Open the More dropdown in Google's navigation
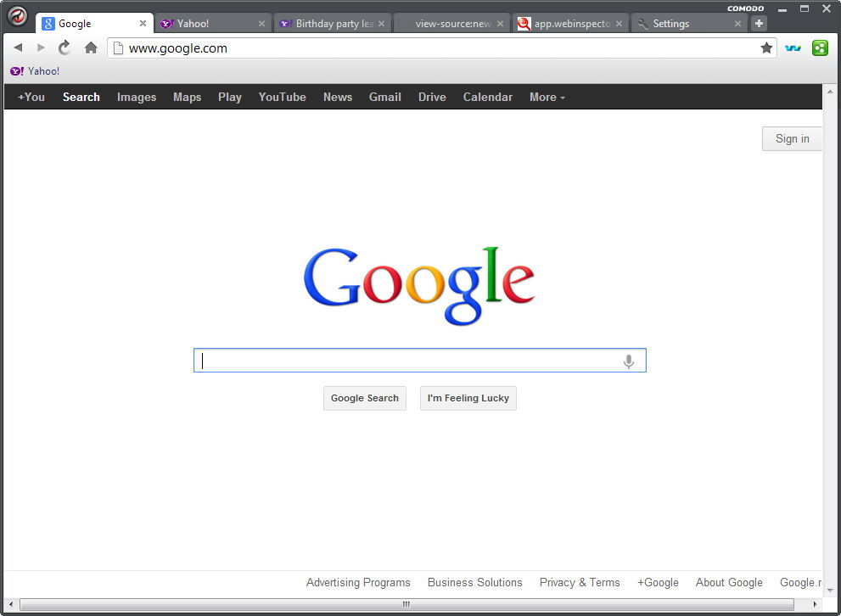 (x=546, y=97)
